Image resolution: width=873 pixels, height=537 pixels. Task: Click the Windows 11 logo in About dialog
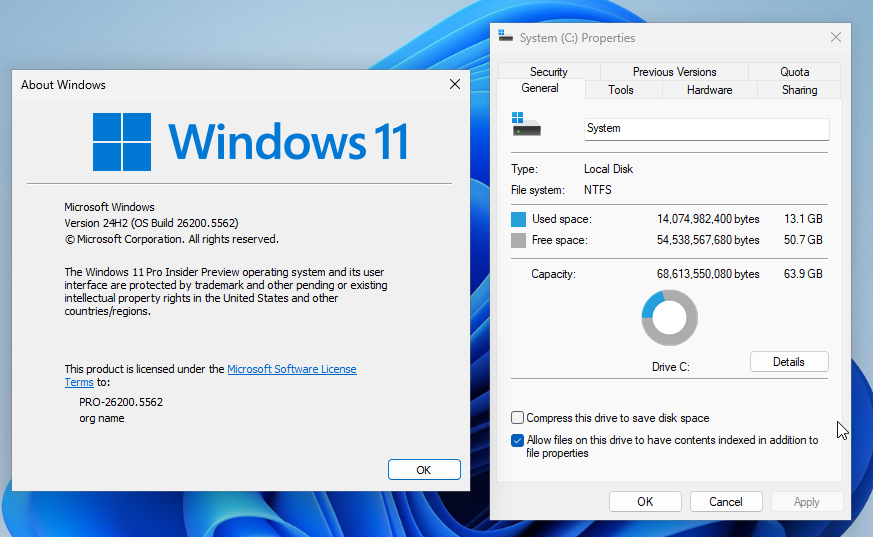(251, 142)
